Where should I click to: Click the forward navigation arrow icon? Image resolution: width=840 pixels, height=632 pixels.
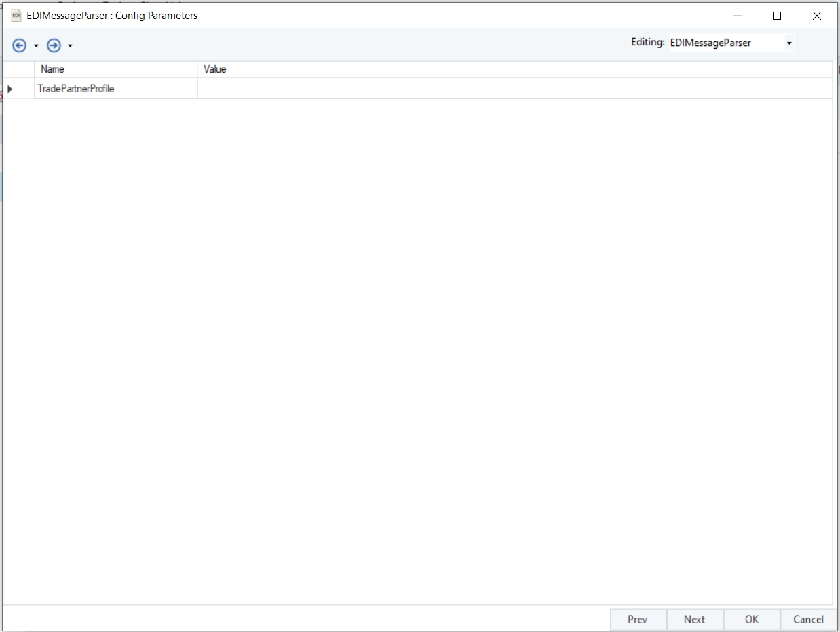(x=54, y=45)
